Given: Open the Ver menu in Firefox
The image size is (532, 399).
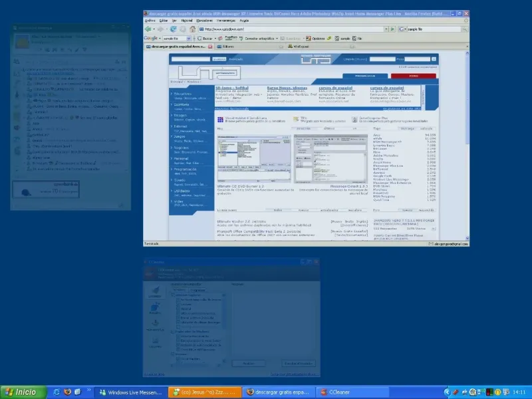Looking at the screenshot, I should tap(174, 21).
